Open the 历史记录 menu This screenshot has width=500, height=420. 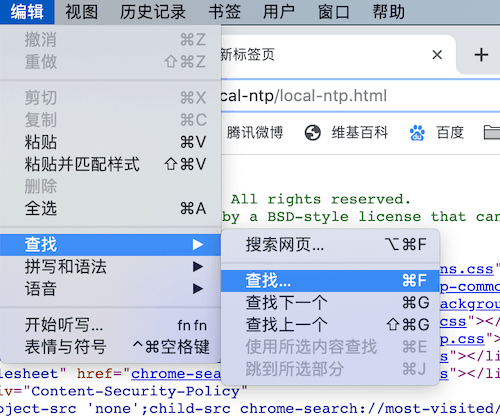(153, 12)
